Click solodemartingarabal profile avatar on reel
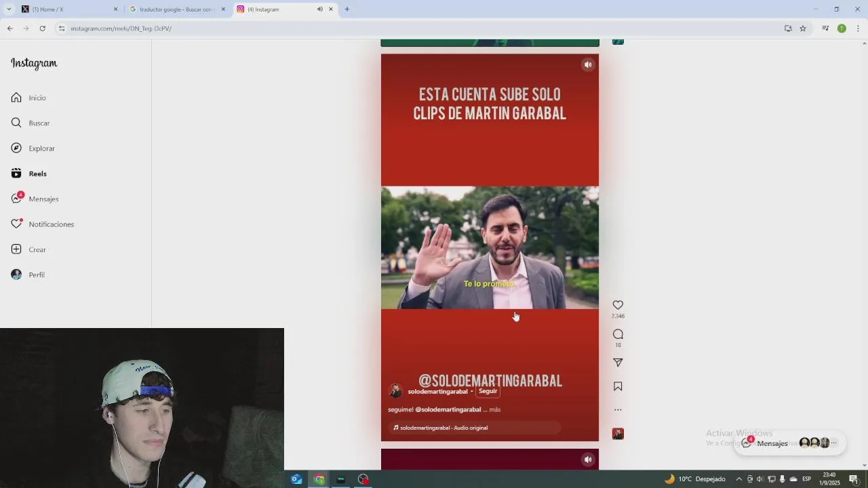This screenshot has height=488, width=868. (395, 391)
